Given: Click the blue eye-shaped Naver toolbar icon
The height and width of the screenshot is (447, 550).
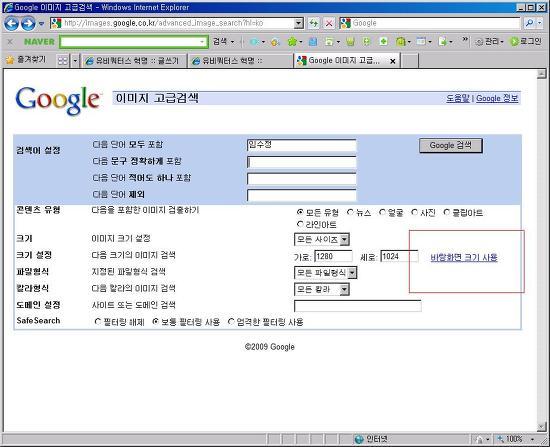Looking at the screenshot, I should pyautogui.click(x=255, y=42).
